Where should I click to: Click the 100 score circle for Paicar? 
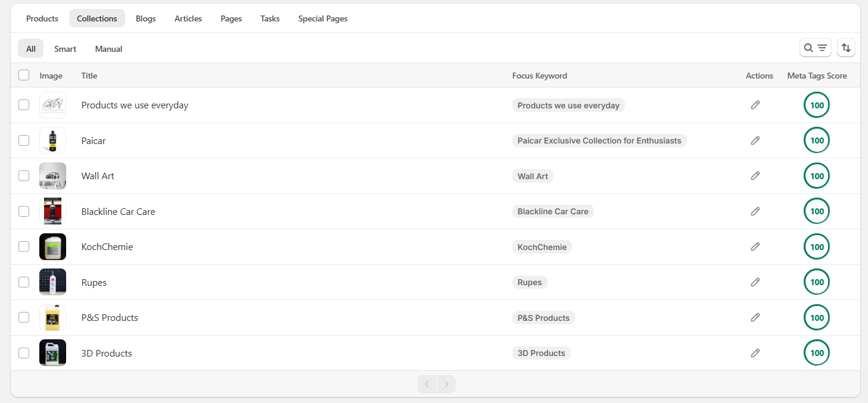(x=817, y=140)
